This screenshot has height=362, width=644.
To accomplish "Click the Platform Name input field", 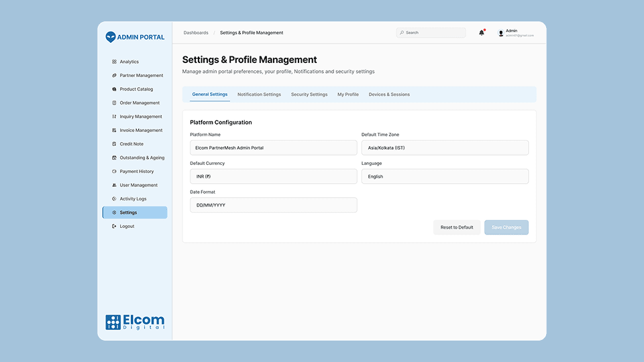I will tap(273, 147).
